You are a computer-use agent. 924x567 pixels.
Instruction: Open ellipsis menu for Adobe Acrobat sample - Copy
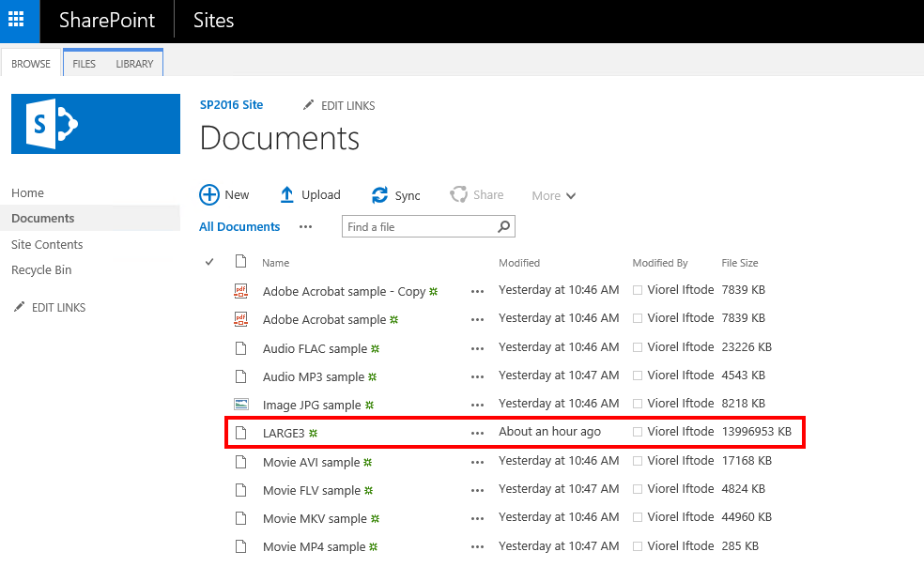point(477,291)
